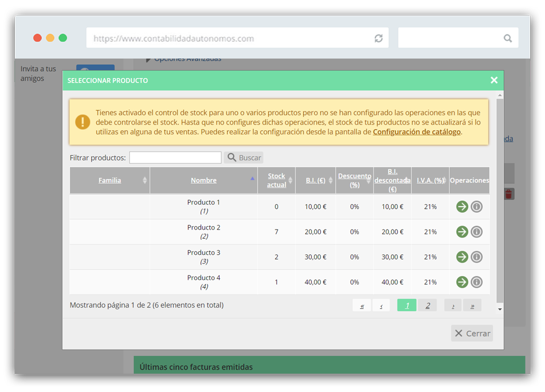
Task: Click scrollbar up arrow in dialog
Action: coord(500,95)
